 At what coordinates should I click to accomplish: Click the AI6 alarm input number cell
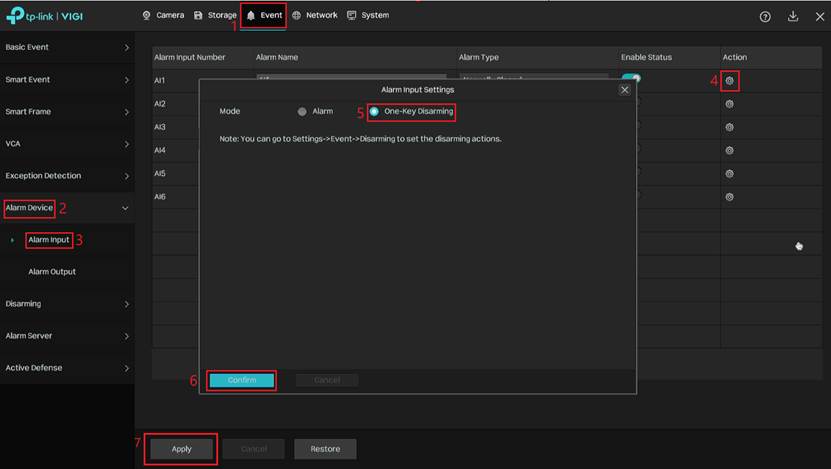[x=160, y=197]
